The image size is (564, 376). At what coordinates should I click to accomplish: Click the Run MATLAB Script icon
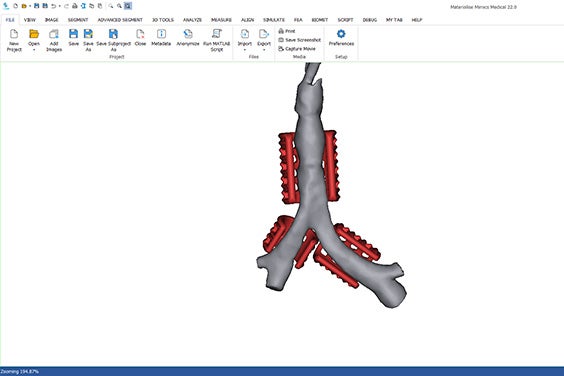[217, 34]
